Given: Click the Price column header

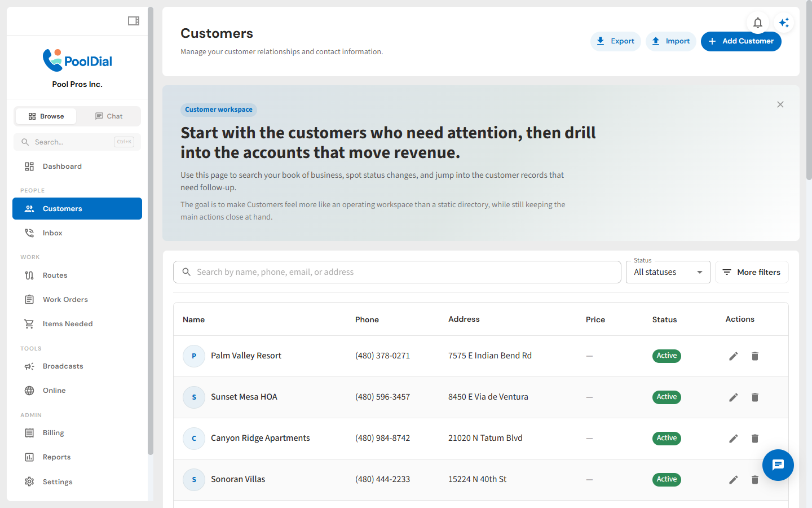Looking at the screenshot, I should [595, 319].
